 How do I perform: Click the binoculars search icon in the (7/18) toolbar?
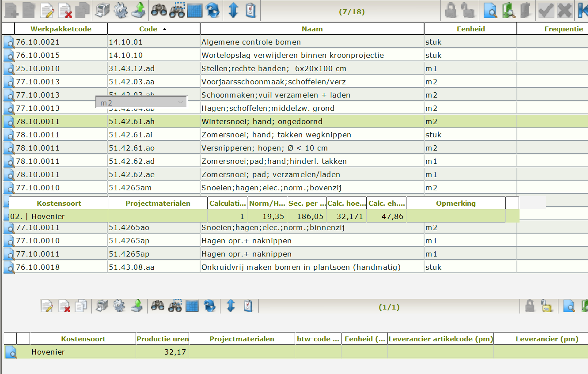[x=159, y=11]
